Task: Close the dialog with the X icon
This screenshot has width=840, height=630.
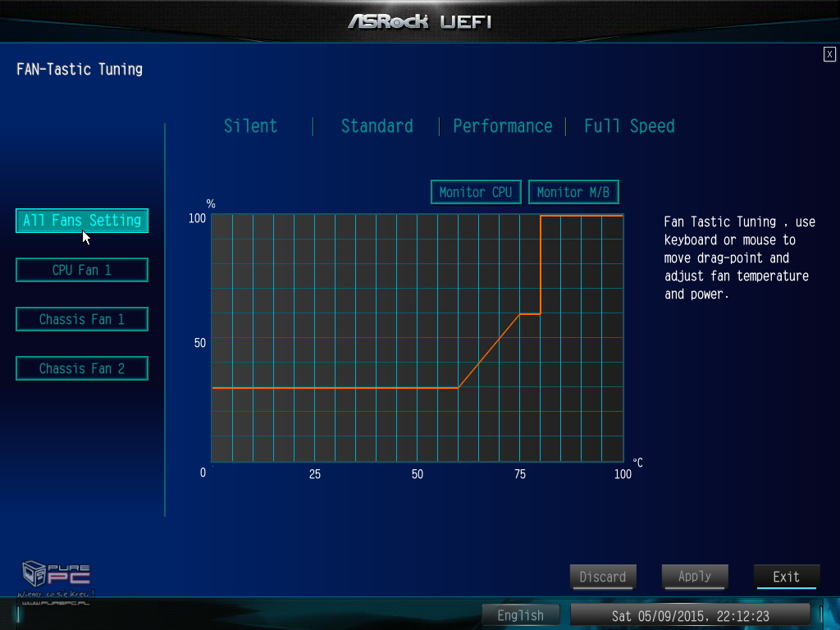Action: click(829, 54)
